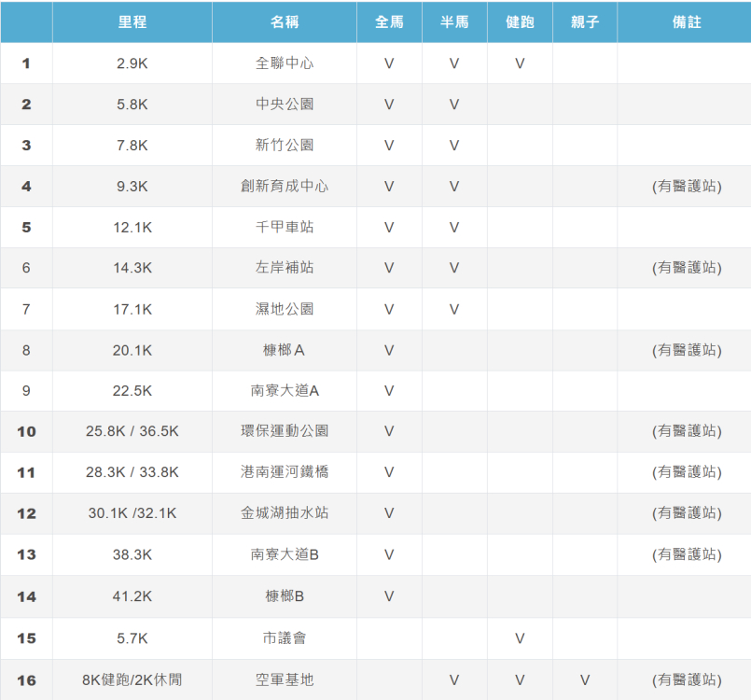The image size is (751, 700).
Task: Click the 健跑 column header
Action: click(x=520, y=22)
